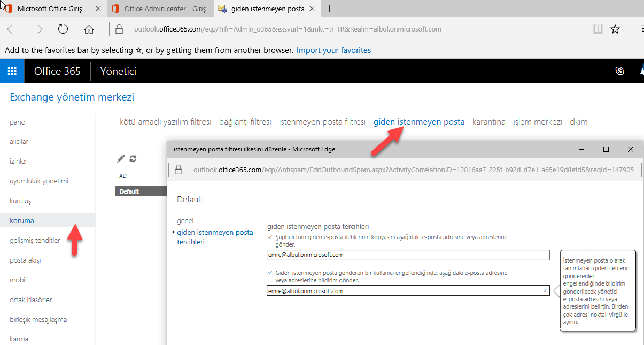Open genel section in popup

coord(185,221)
